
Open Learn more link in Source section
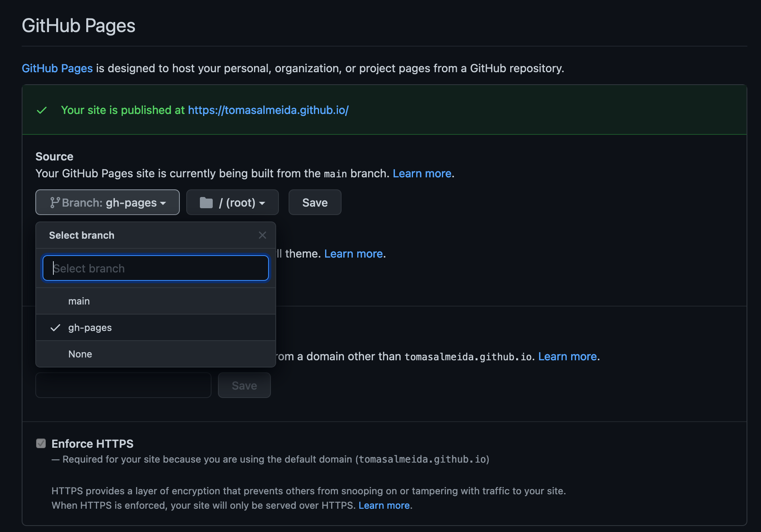tap(422, 173)
